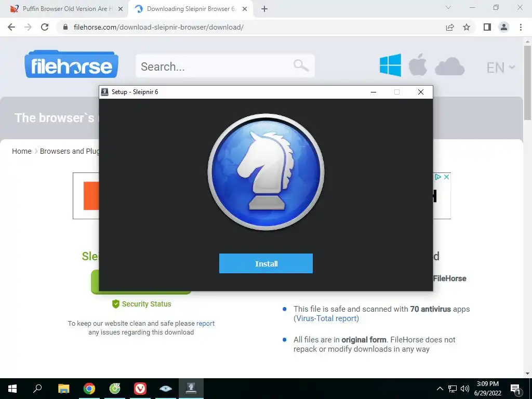
Task: Go back to the previous page
Action: coord(11,27)
